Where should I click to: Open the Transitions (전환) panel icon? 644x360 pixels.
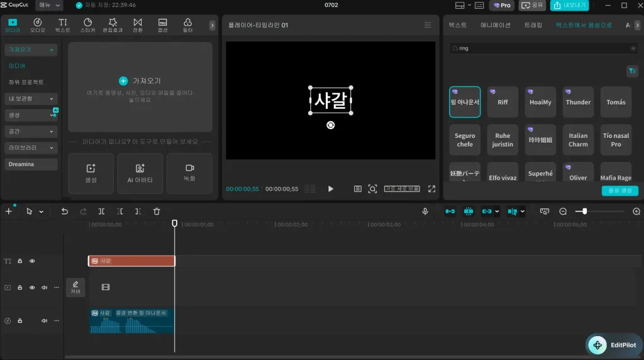(138, 25)
